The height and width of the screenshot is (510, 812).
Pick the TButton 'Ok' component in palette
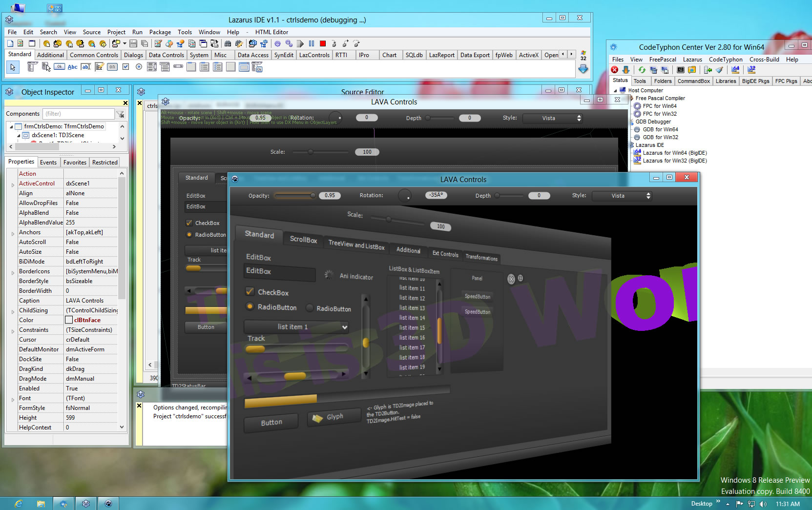pyautogui.click(x=59, y=66)
